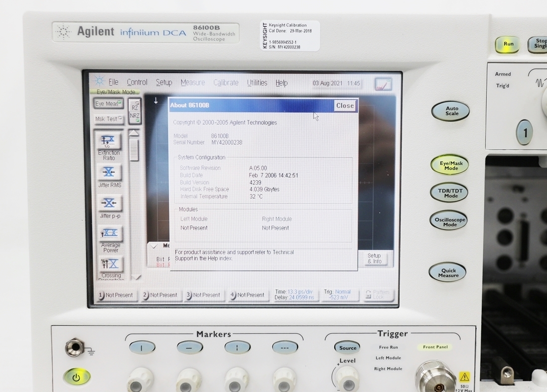
Task: Select the Extinction Ratio measurement icon
Action: (109, 141)
